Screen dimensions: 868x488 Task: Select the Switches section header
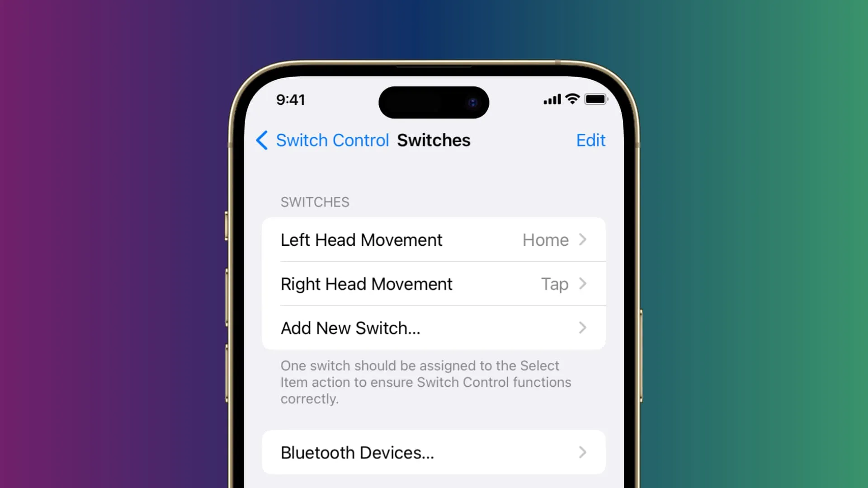click(x=314, y=202)
